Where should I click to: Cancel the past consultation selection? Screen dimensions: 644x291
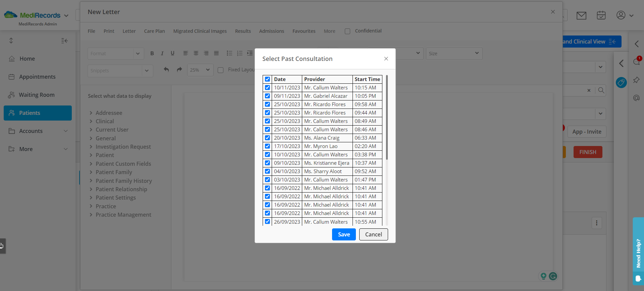tap(373, 234)
